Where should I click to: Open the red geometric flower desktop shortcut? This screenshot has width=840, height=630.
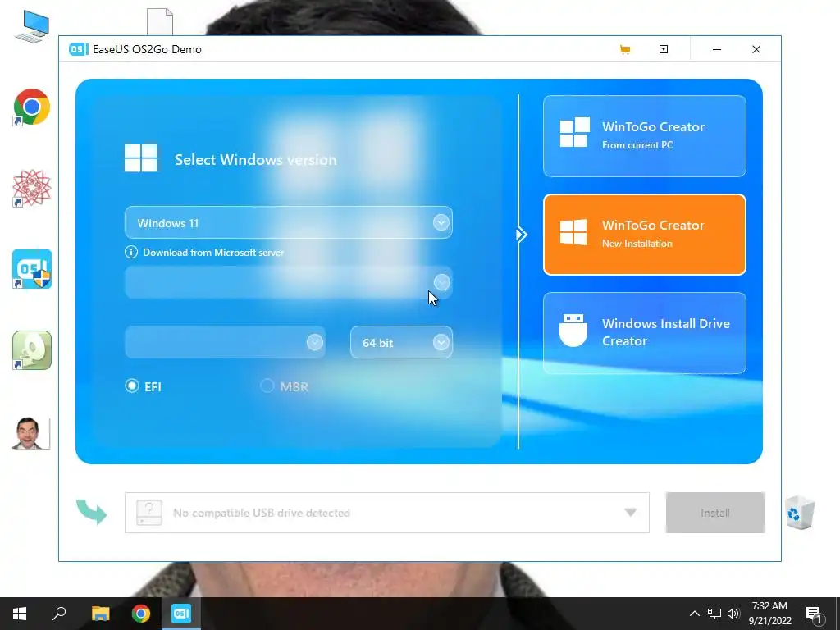tap(32, 188)
